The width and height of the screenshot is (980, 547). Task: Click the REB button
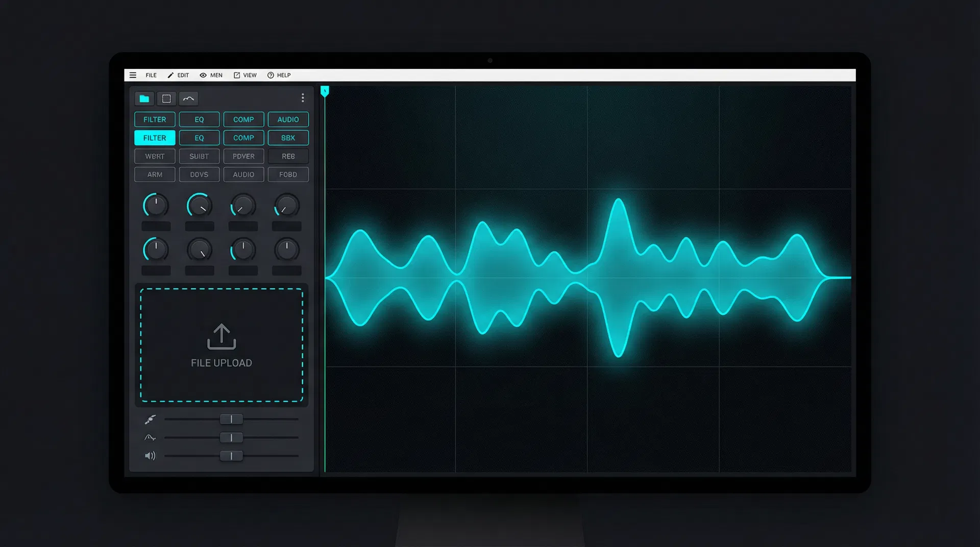(288, 156)
